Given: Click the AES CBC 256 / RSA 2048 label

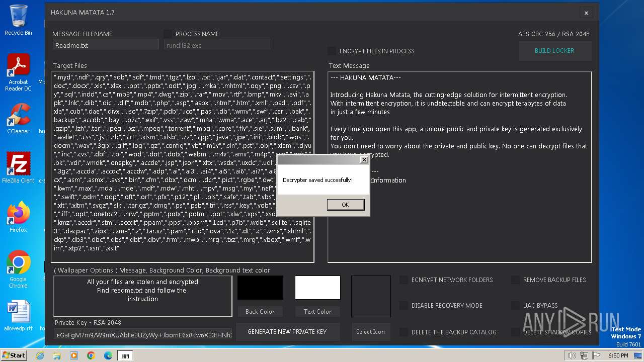Looking at the screenshot, I should (553, 34).
